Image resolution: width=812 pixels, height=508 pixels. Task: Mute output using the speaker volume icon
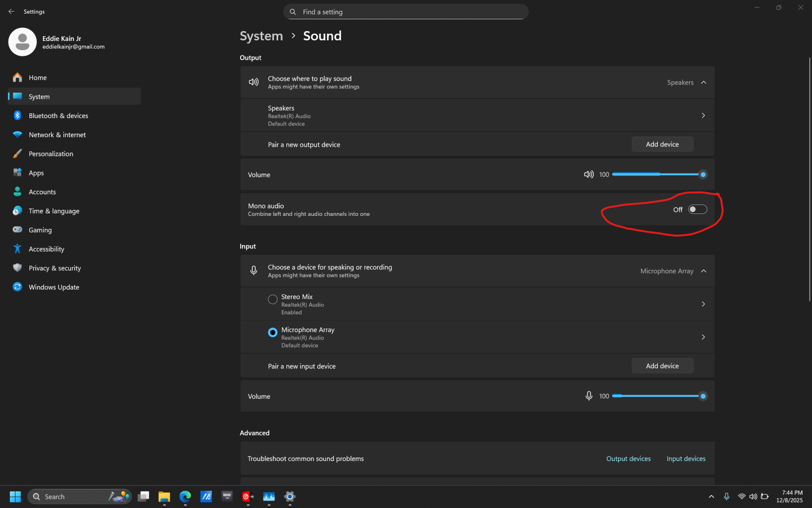click(x=588, y=175)
